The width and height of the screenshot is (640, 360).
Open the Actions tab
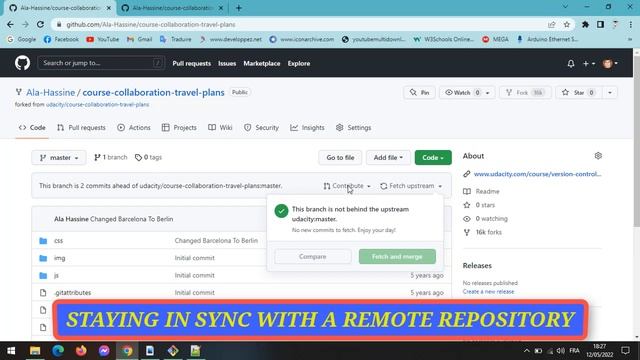pos(134,128)
